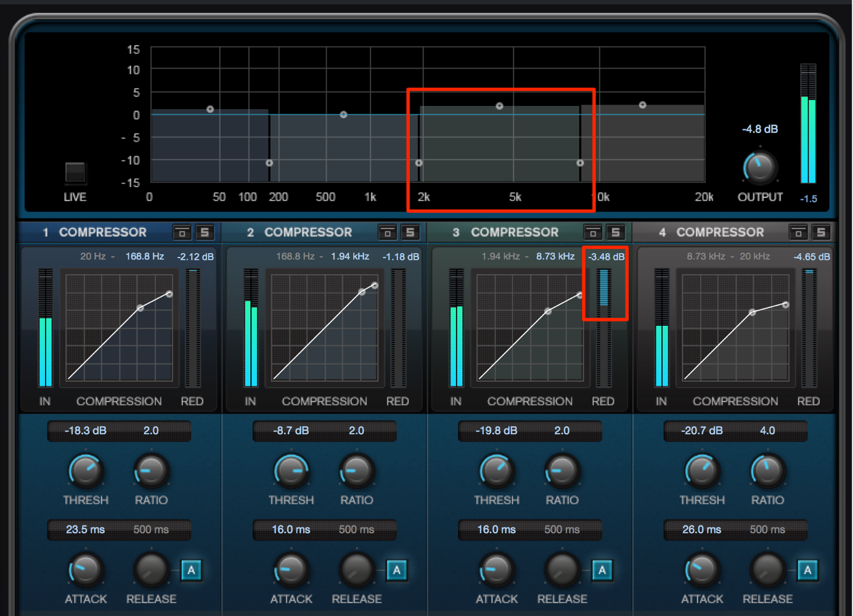Click band 1 RATIO knob
The image size is (853, 616).
point(151,471)
